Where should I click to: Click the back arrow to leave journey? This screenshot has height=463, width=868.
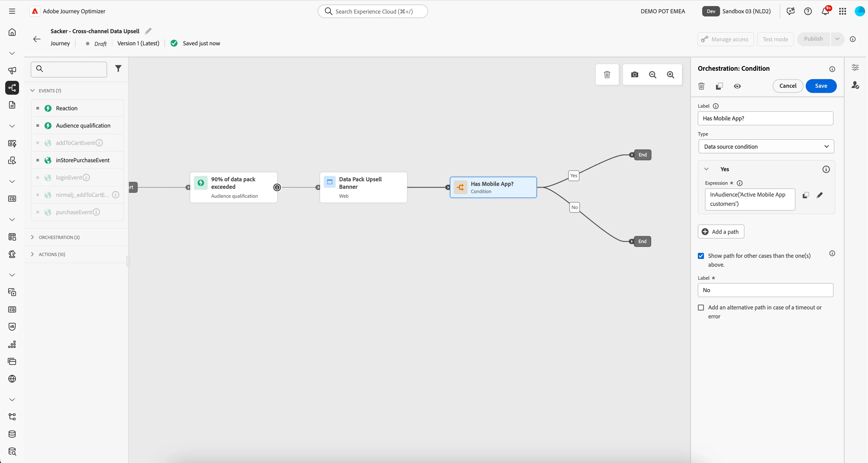(37, 39)
